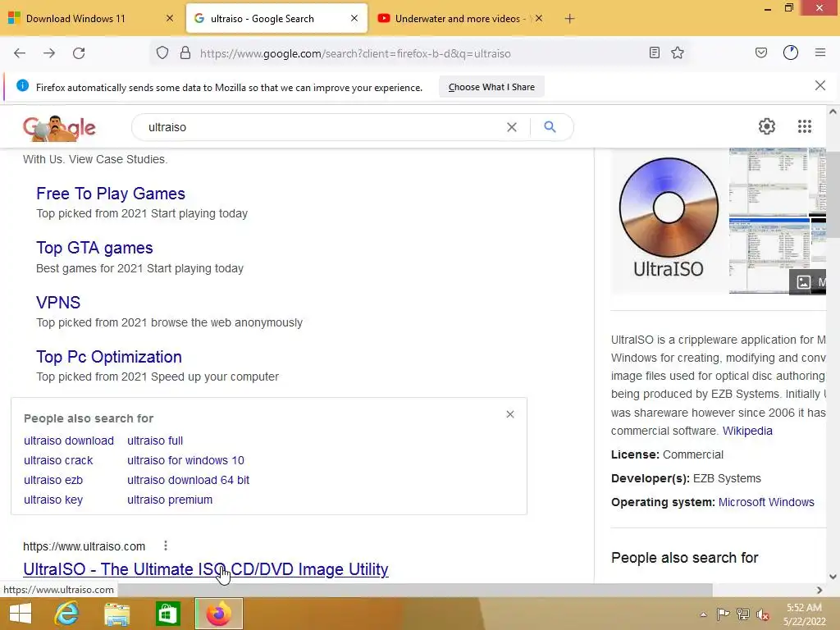Go forward one page
This screenshot has height=630, width=840.
[x=49, y=53]
